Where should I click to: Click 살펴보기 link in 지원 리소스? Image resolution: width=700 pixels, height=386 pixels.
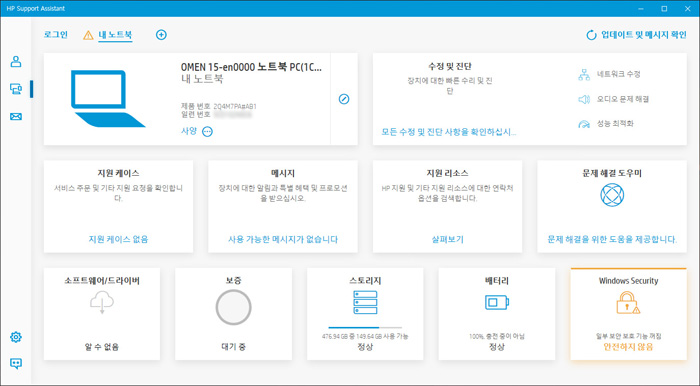pyautogui.click(x=447, y=240)
